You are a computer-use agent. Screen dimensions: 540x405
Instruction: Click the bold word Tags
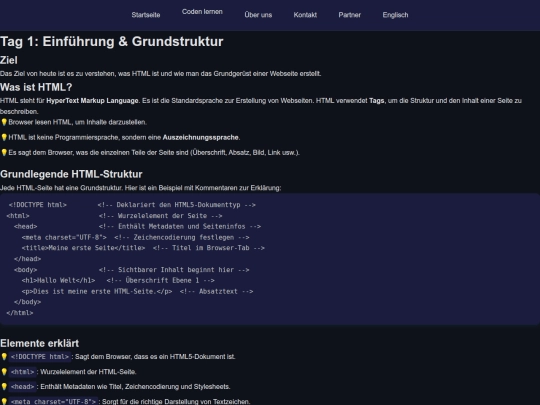click(x=377, y=101)
